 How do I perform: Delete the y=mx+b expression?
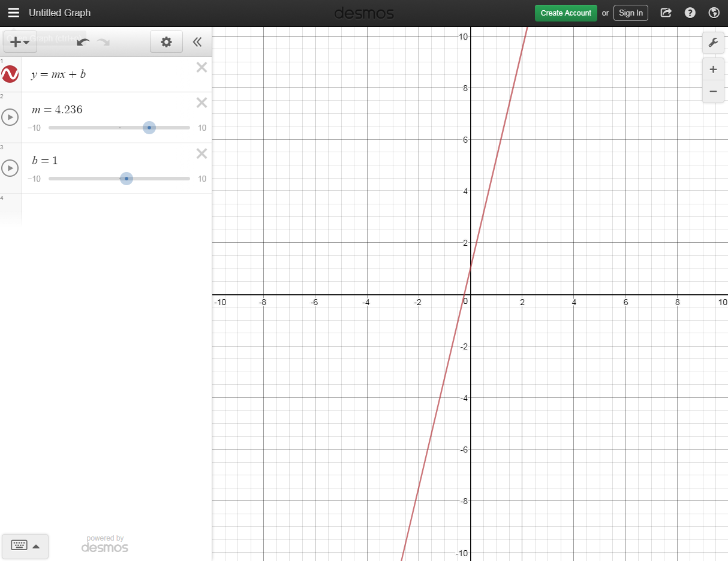click(x=201, y=67)
